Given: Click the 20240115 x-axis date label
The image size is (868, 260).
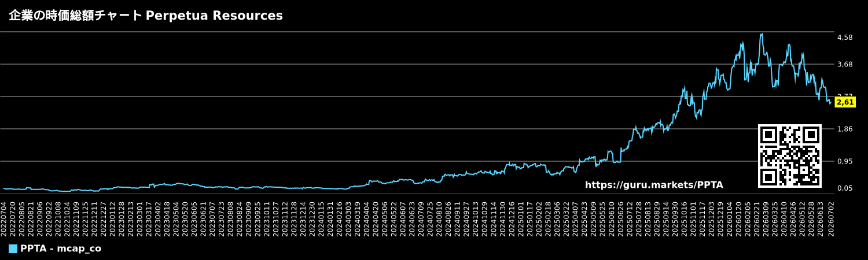Looking at the screenshot, I should (321, 218).
